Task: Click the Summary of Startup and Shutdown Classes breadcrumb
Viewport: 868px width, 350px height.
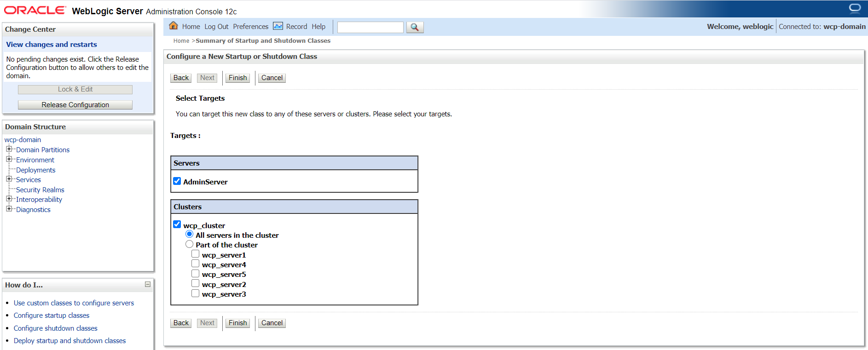Action: point(263,41)
